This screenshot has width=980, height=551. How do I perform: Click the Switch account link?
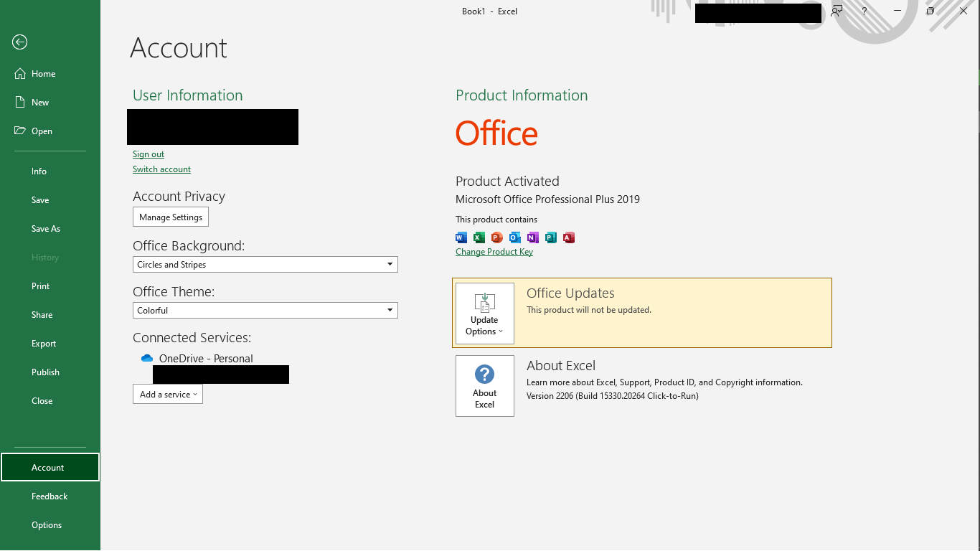(161, 169)
